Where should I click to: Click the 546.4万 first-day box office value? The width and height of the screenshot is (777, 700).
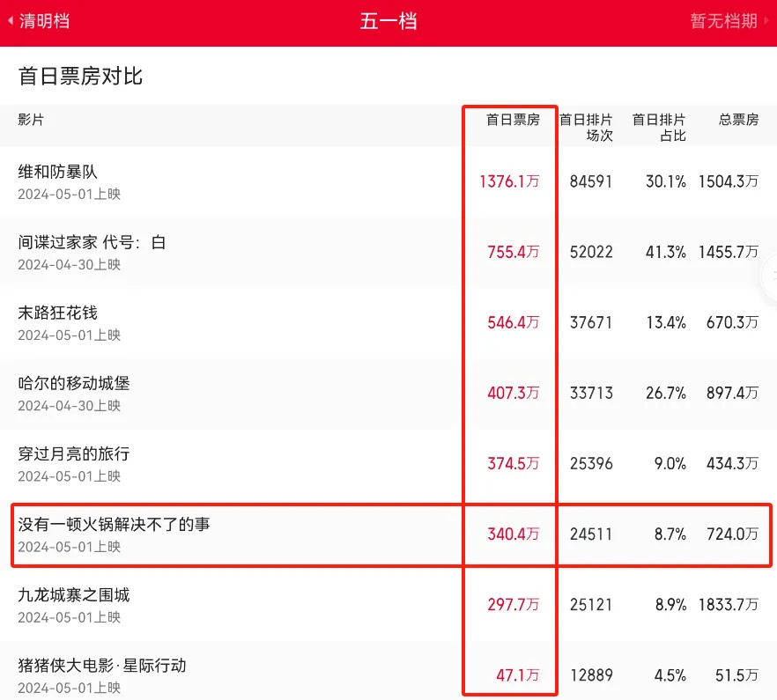tap(514, 322)
